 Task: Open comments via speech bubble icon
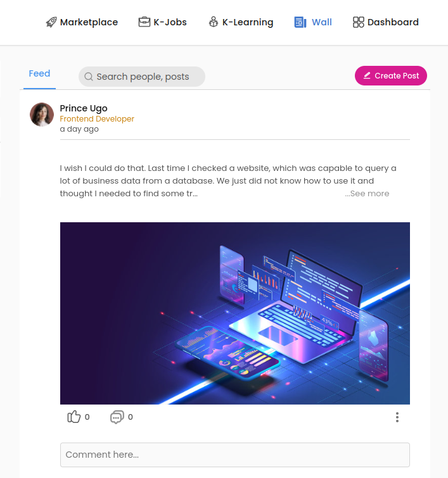pyautogui.click(x=117, y=417)
